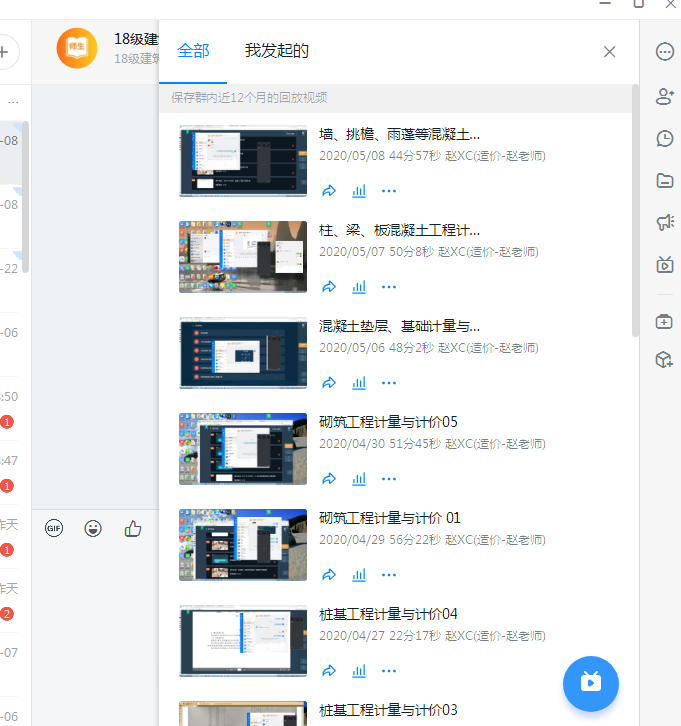Share the 砌筑工程计量与计价 01 replay
Screen dimensions: 681x726
point(329,575)
